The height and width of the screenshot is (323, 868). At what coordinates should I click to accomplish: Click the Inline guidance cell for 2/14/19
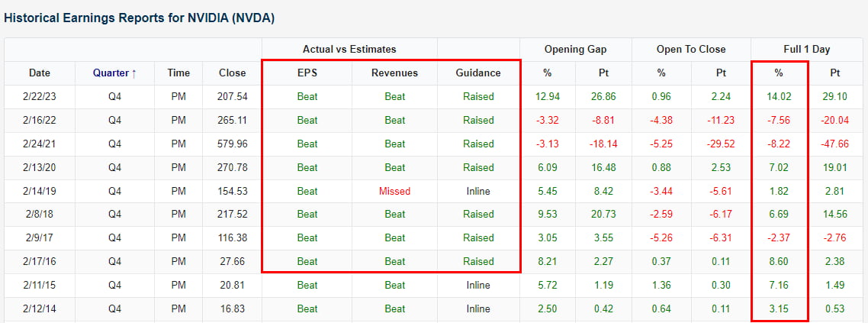click(478, 191)
